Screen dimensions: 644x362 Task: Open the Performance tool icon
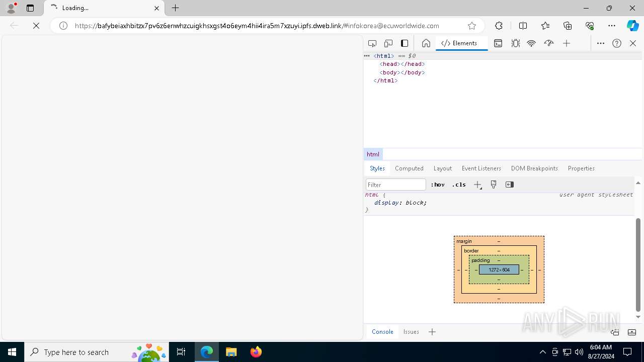coord(549,43)
